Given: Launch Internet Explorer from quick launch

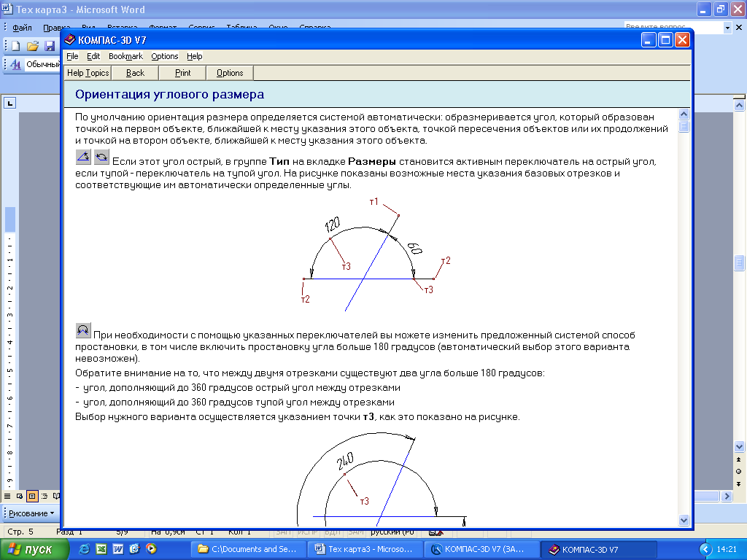Looking at the screenshot, I should pos(85,549).
